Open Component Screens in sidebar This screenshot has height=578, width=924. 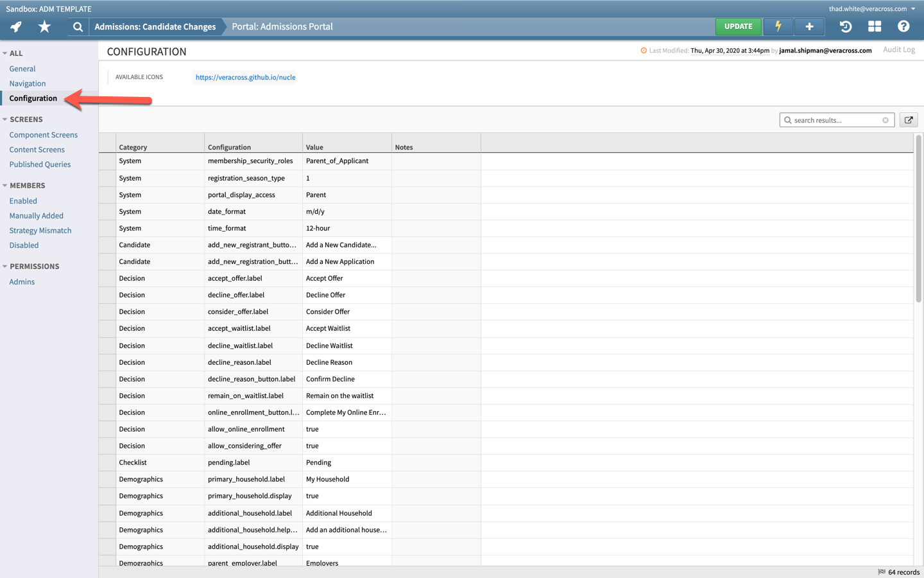point(44,135)
